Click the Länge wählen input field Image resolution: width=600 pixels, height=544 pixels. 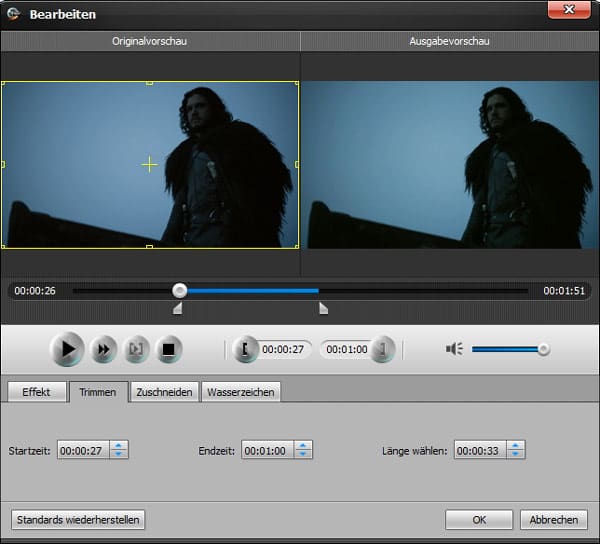(x=480, y=450)
